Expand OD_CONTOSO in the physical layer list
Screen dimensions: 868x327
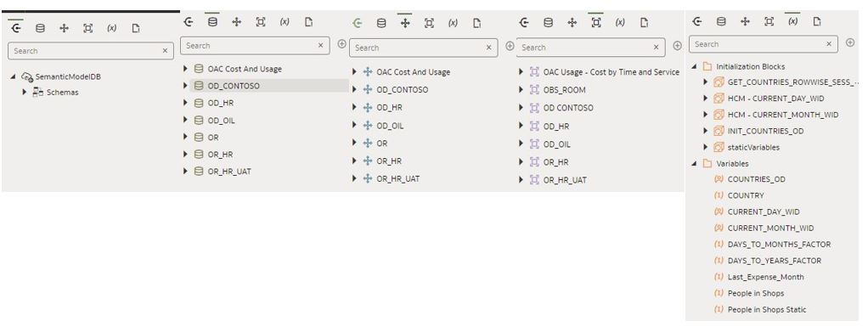(186, 86)
